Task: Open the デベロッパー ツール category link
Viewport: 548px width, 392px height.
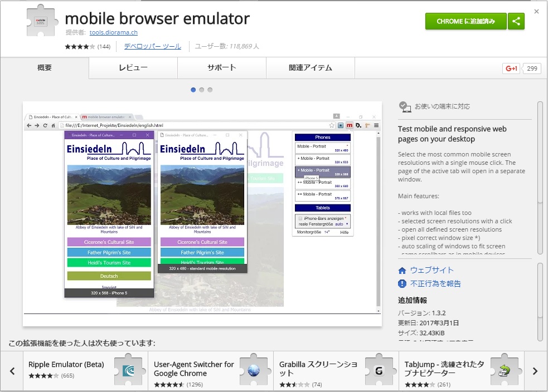Action: [x=152, y=46]
